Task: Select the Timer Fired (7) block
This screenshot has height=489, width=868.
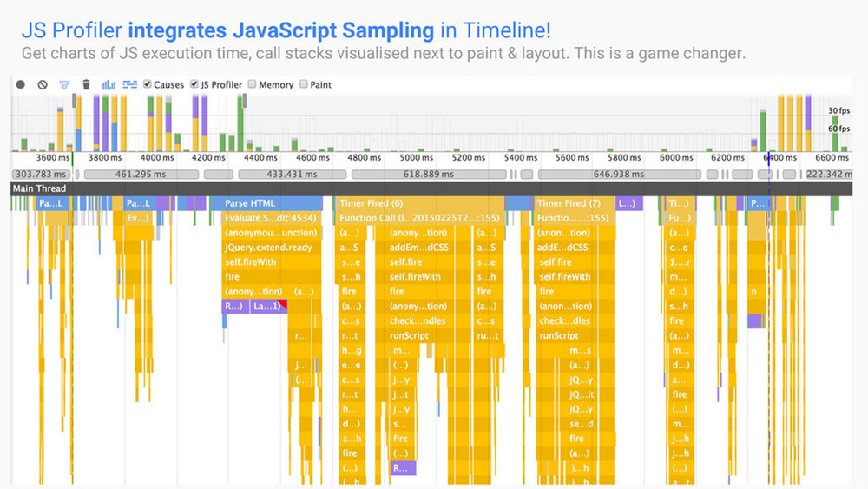Action: point(574,203)
